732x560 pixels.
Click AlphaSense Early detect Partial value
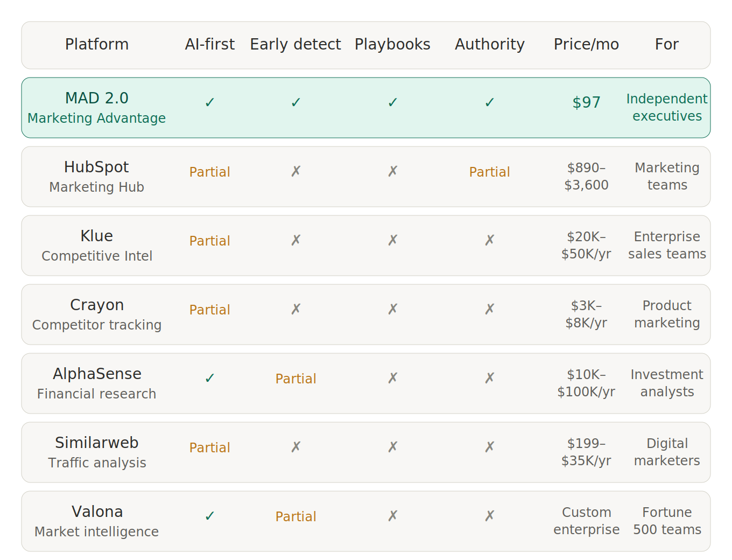295,379
